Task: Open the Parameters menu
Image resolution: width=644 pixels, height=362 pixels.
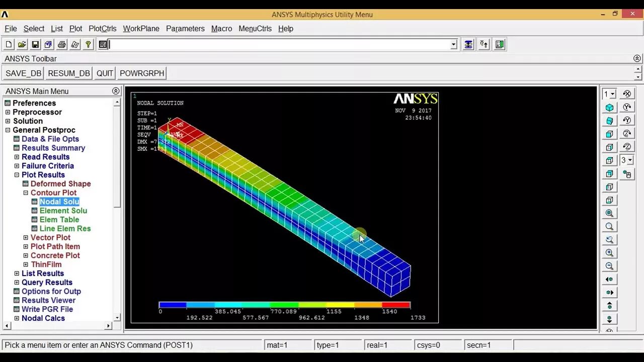Action: tap(185, 29)
